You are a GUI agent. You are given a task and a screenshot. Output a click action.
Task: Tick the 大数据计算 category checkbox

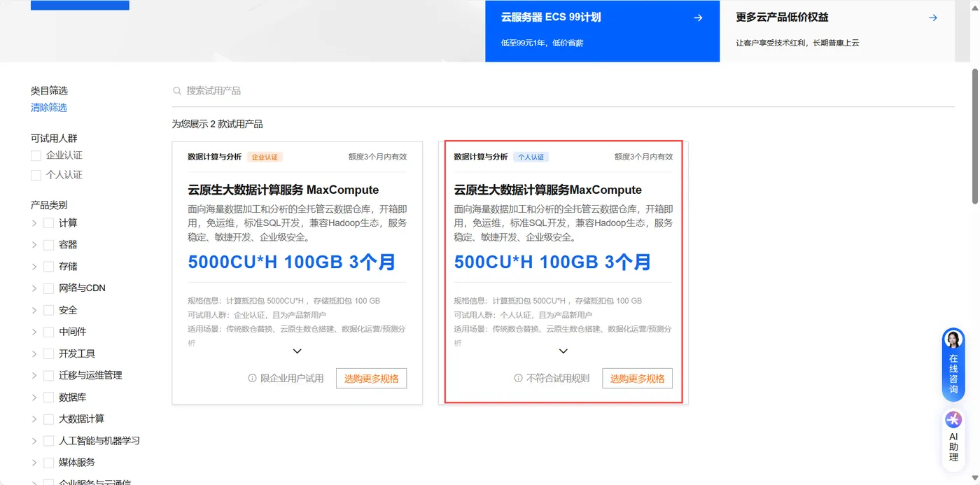click(x=48, y=419)
